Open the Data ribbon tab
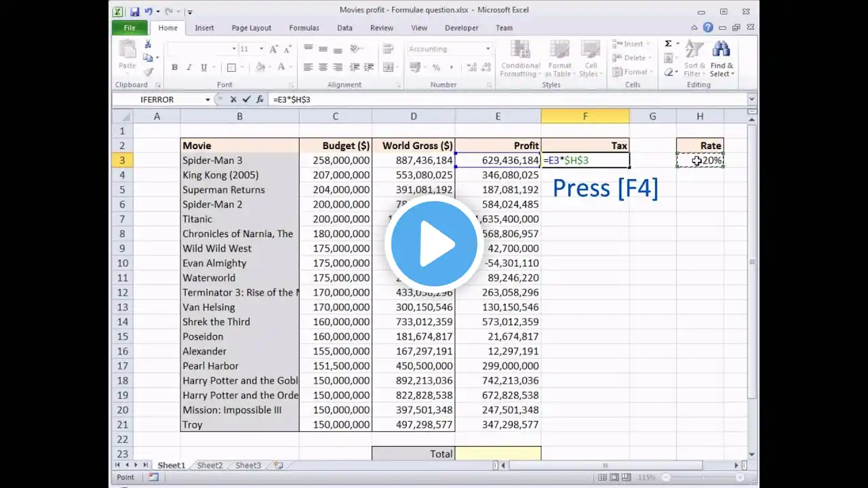This screenshot has height=488, width=868. click(344, 28)
